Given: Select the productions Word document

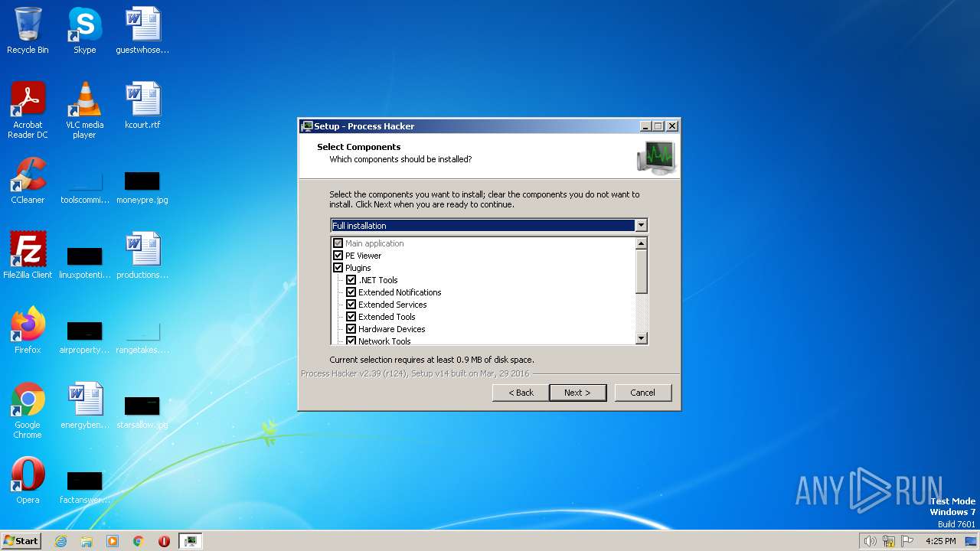Looking at the screenshot, I should click(x=142, y=256).
